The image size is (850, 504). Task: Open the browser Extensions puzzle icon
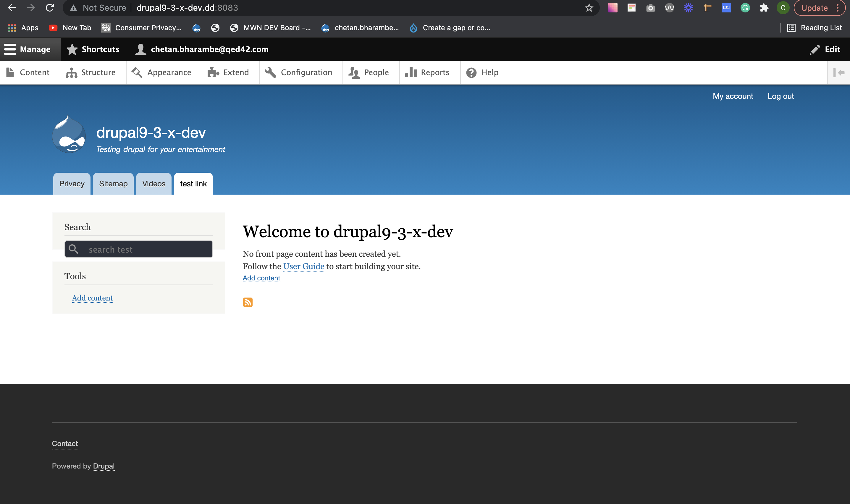764,8
